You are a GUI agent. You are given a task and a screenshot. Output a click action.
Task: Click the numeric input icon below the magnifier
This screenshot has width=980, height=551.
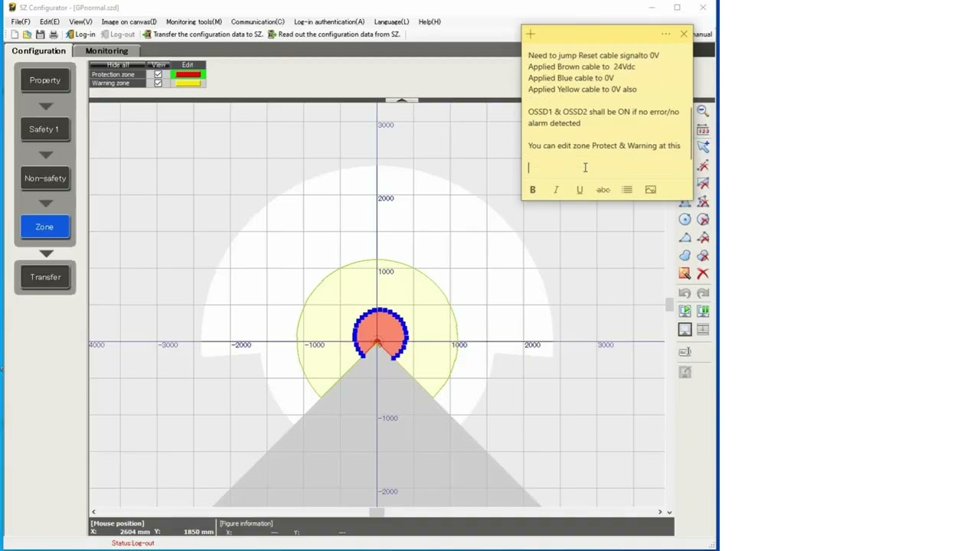click(x=703, y=130)
